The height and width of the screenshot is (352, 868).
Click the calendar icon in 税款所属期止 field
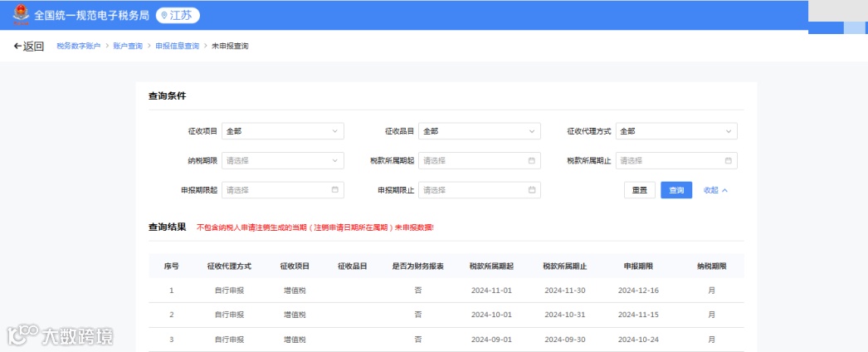[728, 160]
